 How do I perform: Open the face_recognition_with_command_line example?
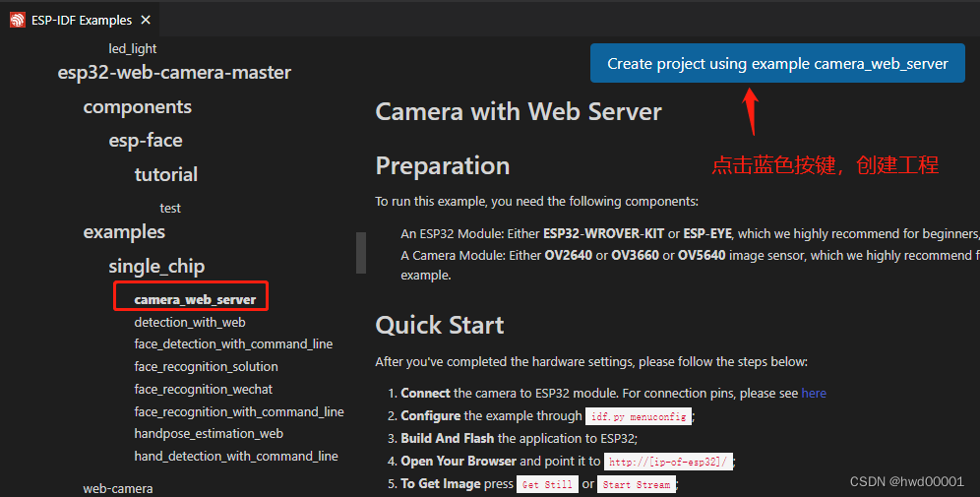tap(239, 412)
